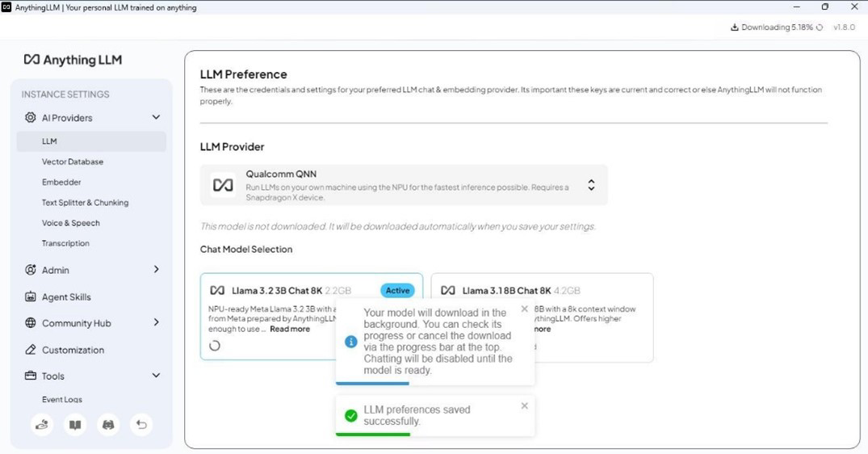Image resolution: width=868 pixels, height=454 pixels.
Task: Open the Agent Skills page
Action: pyautogui.click(x=66, y=296)
